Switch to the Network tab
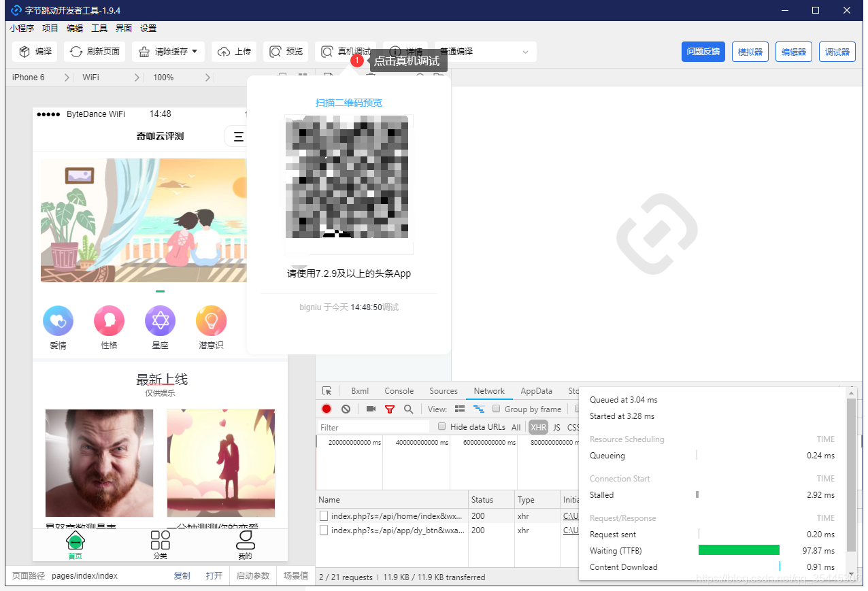This screenshot has width=868, height=591. coord(489,391)
